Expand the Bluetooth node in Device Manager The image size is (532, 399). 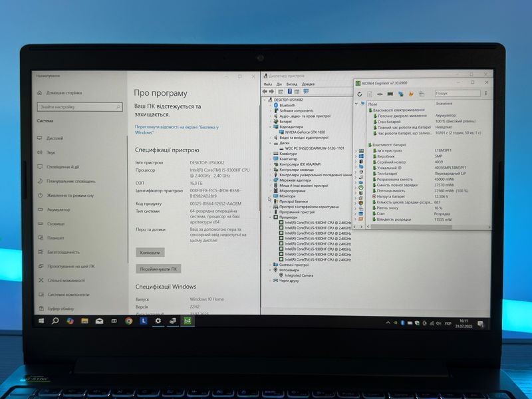pos(271,105)
